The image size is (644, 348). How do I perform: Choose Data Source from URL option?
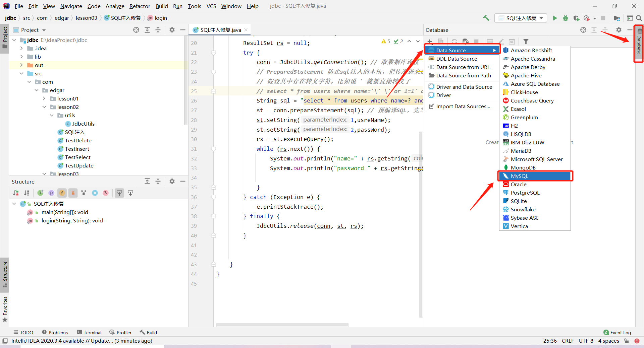point(462,67)
